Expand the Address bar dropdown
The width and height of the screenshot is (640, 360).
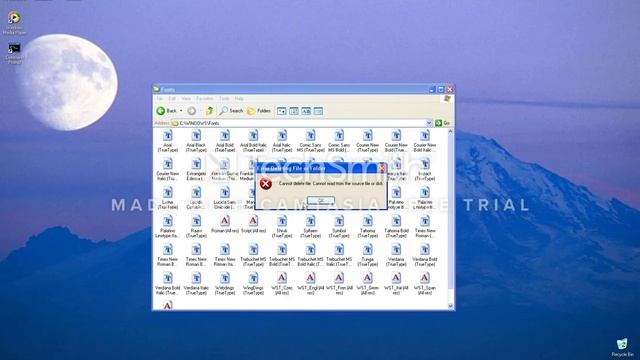[429, 123]
